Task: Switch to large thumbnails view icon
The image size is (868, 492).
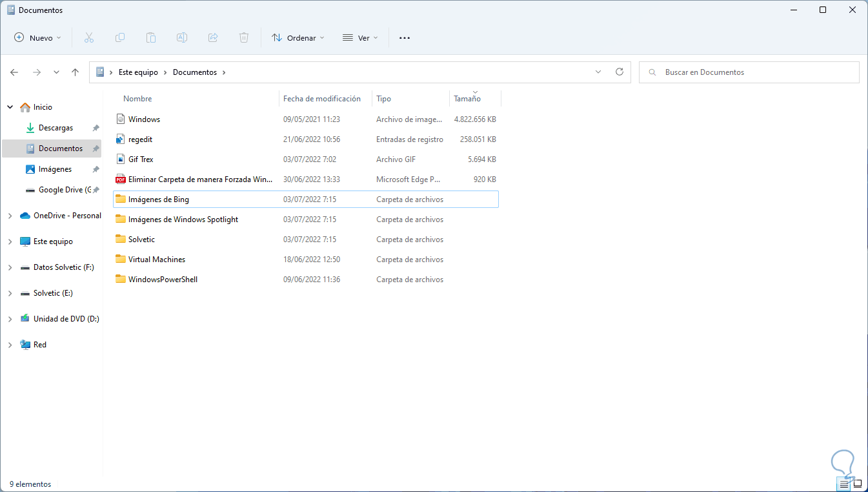Action: (x=858, y=484)
